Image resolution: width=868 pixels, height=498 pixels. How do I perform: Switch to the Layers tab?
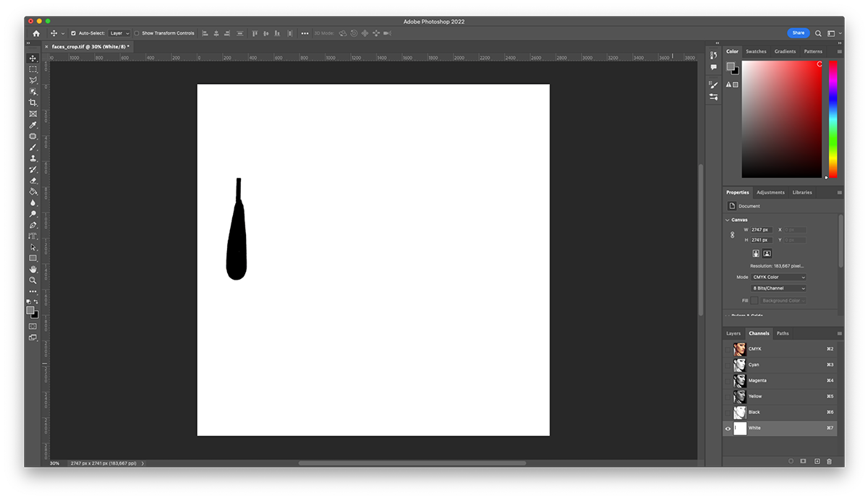733,333
